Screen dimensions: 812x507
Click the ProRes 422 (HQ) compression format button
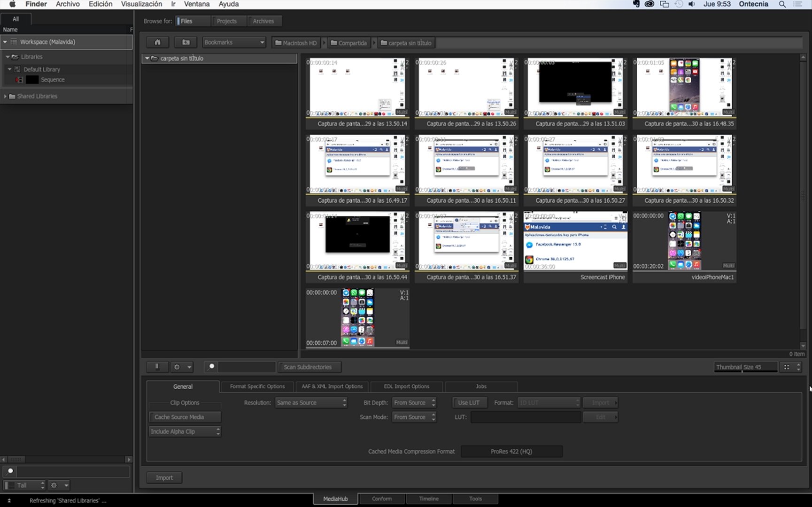(x=511, y=452)
